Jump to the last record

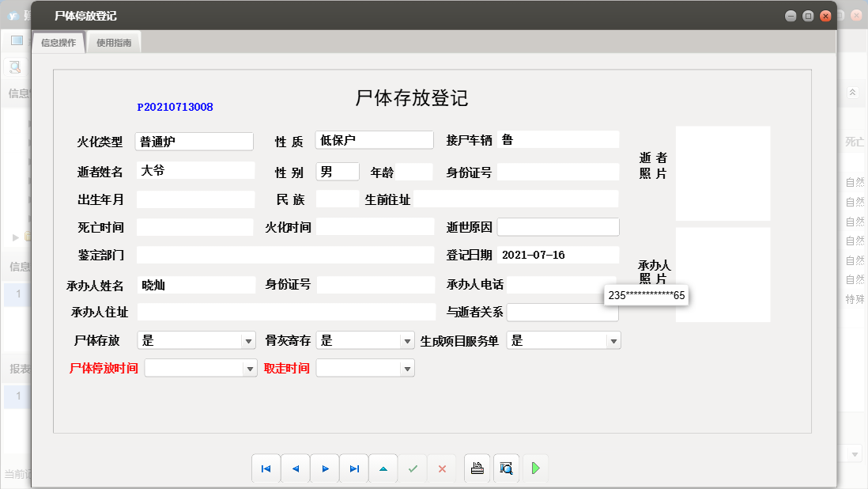tap(354, 468)
